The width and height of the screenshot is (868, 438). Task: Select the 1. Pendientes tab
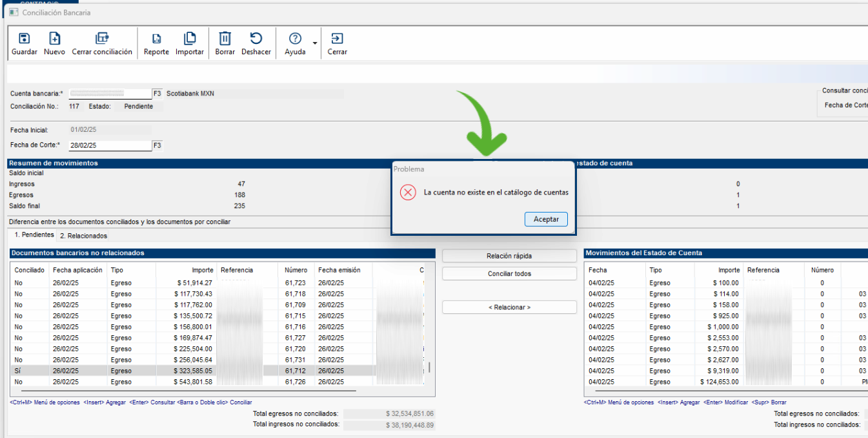(34, 235)
